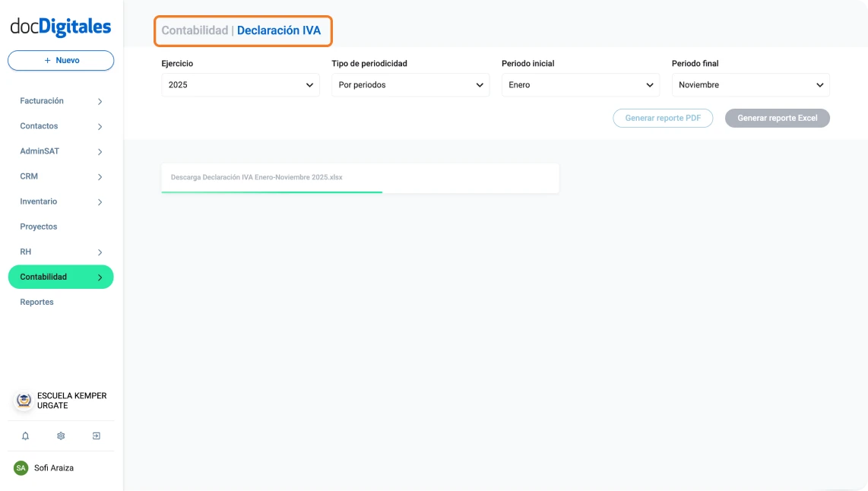
Task: Open the Periodo final dropdown showing Noviembre
Action: click(x=750, y=84)
